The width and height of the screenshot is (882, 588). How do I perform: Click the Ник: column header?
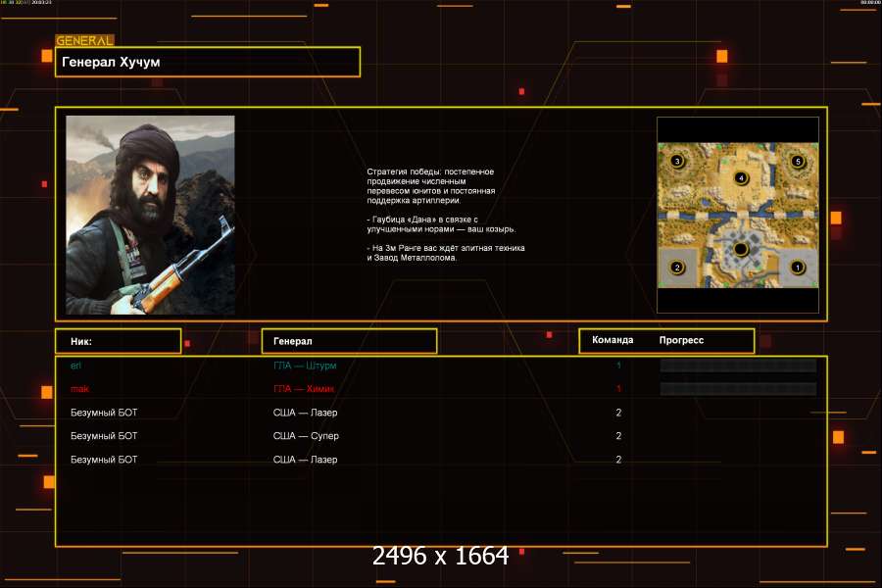point(119,341)
